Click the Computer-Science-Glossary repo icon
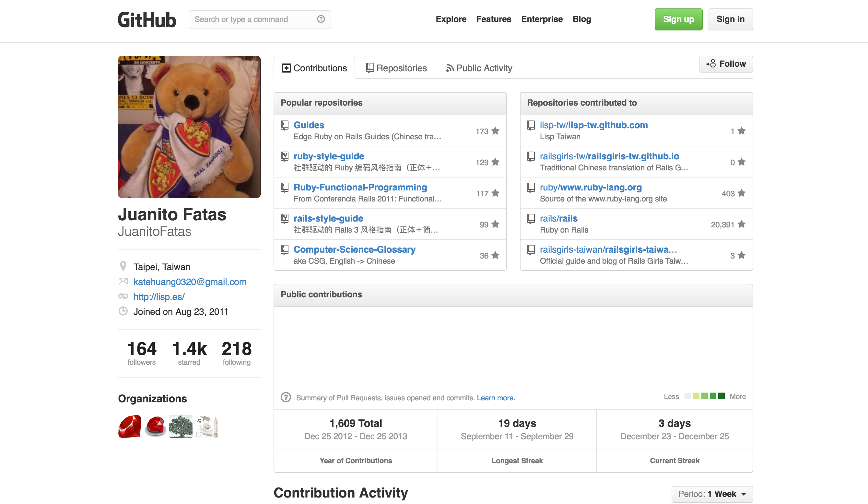 click(285, 250)
